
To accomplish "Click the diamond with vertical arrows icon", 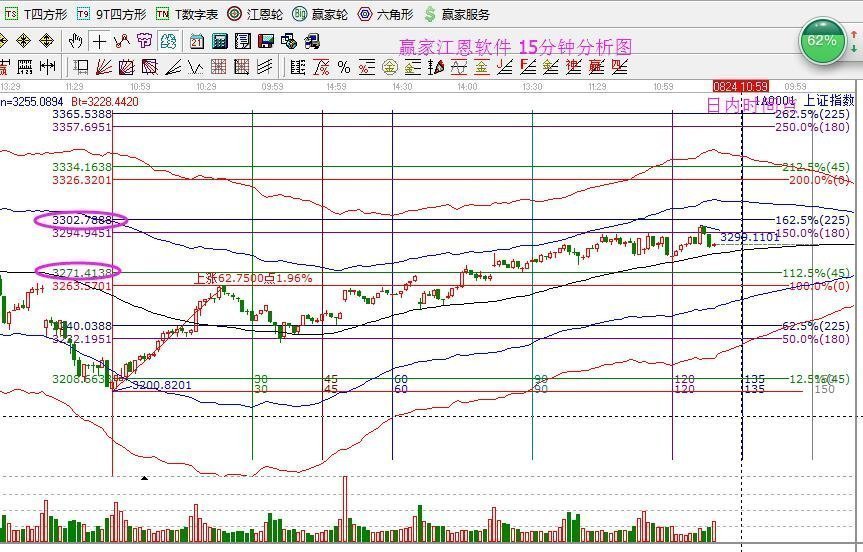I will click(47, 41).
